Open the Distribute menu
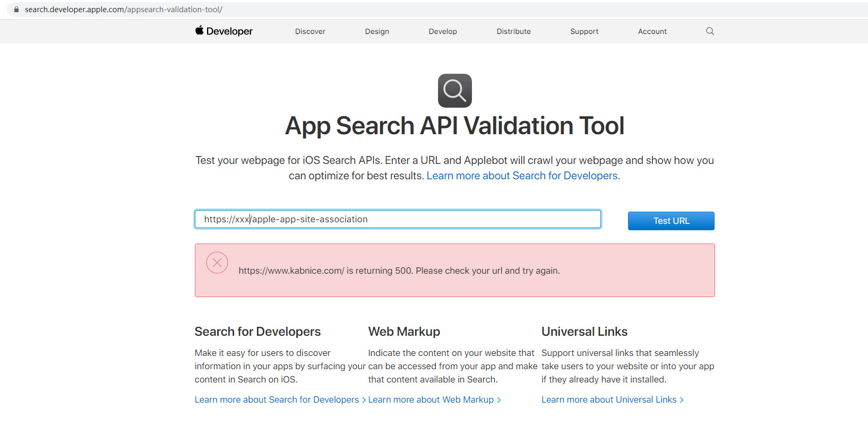The height and width of the screenshot is (435, 868). coord(513,31)
